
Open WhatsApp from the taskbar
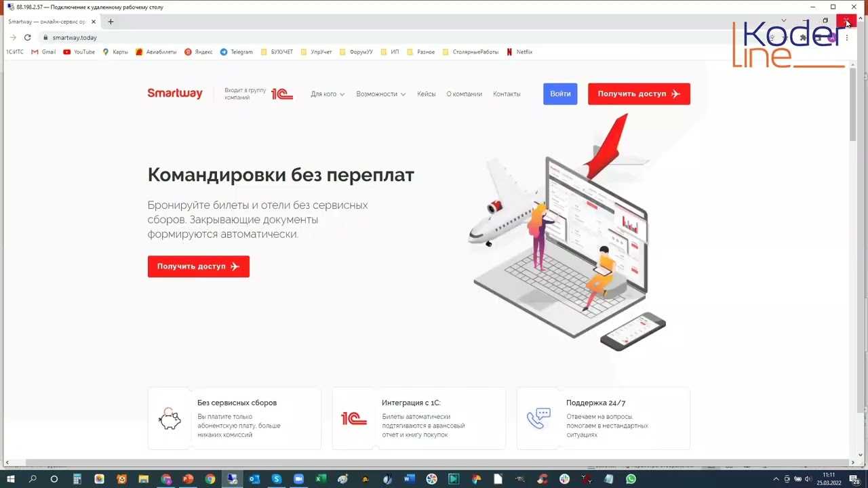(x=631, y=479)
